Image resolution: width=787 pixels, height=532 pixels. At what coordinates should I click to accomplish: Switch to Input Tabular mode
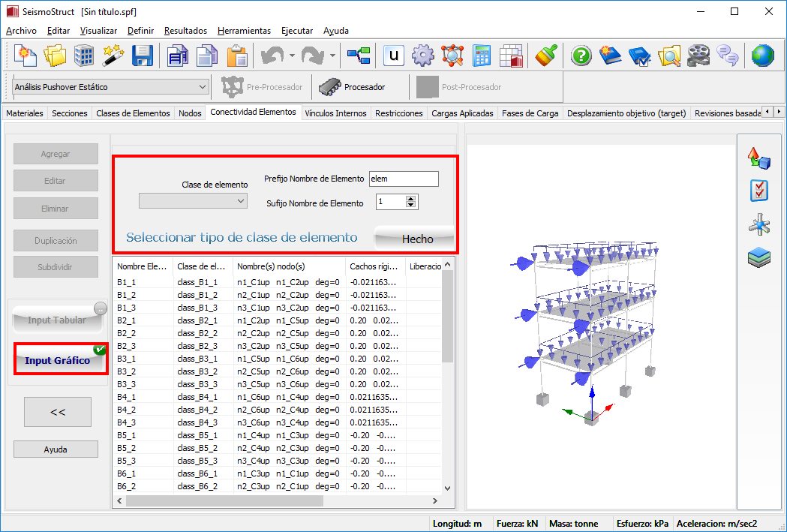[x=58, y=320]
